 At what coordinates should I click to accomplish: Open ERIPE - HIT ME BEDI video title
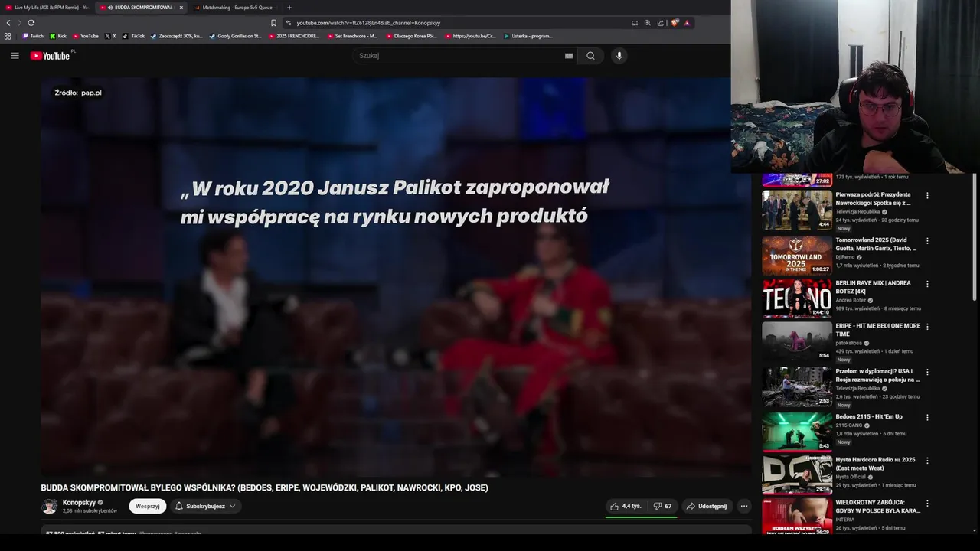[878, 330]
